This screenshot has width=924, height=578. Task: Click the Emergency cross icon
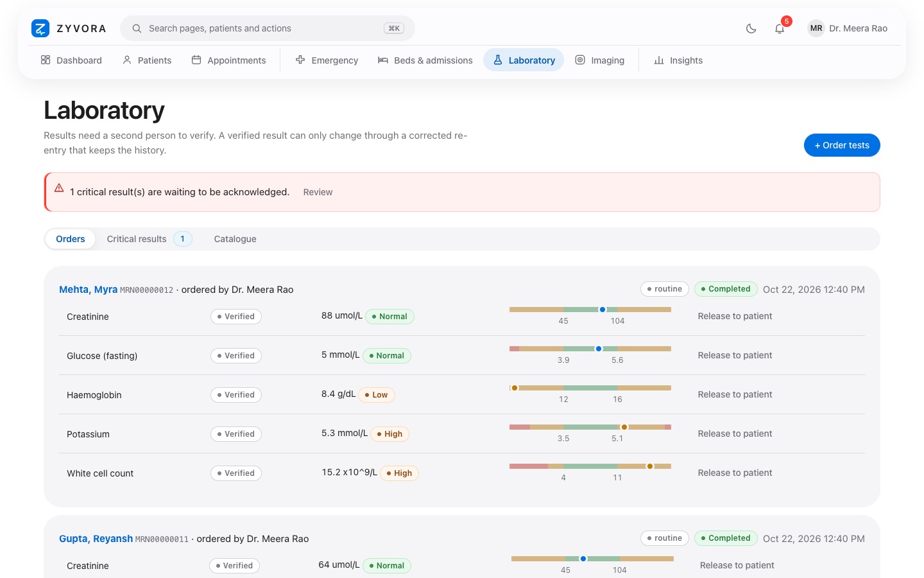(x=300, y=60)
